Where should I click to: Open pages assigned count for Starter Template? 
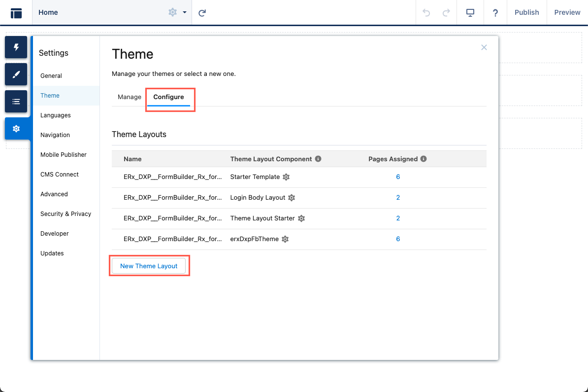(x=398, y=177)
